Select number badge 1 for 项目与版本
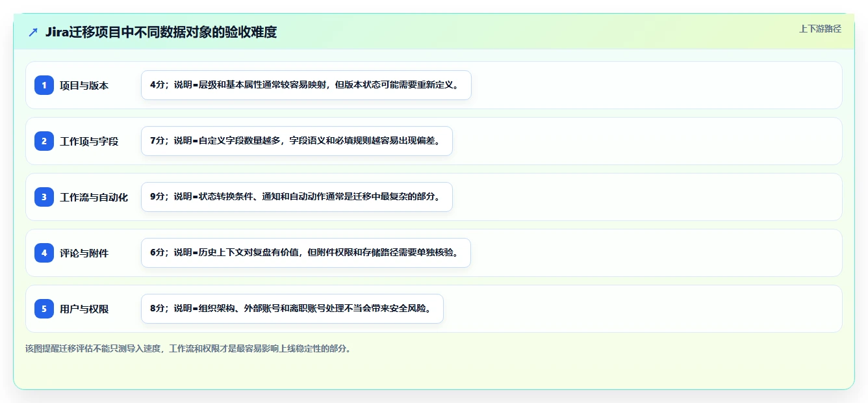 tap(44, 85)
